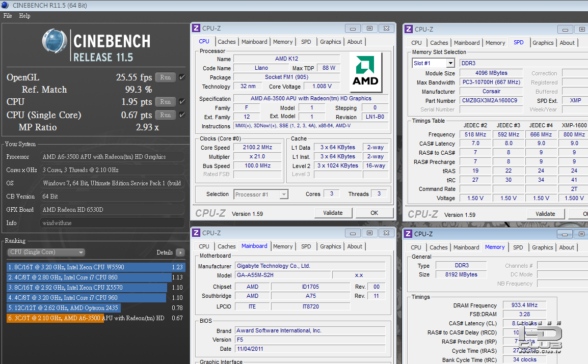
Task: Open the Processor #1 selection dropdown
Action: (x=260, y=194)
